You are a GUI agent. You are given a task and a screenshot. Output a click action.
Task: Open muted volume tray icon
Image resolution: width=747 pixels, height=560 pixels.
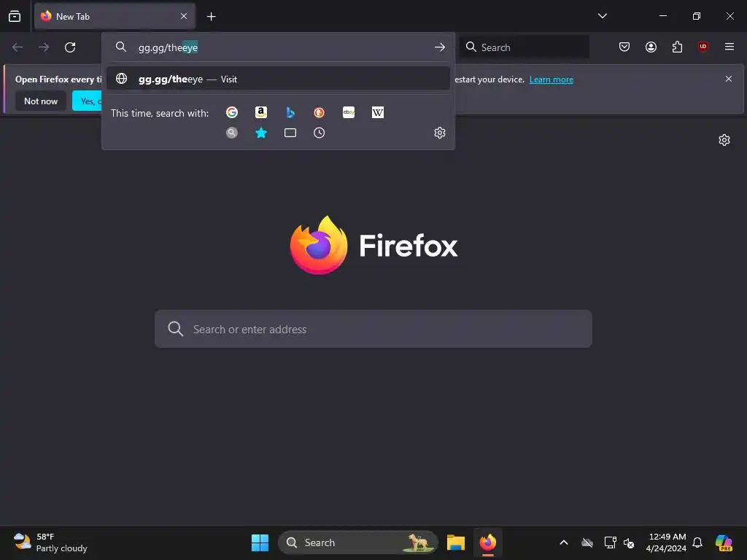click(x=629, y=542)
